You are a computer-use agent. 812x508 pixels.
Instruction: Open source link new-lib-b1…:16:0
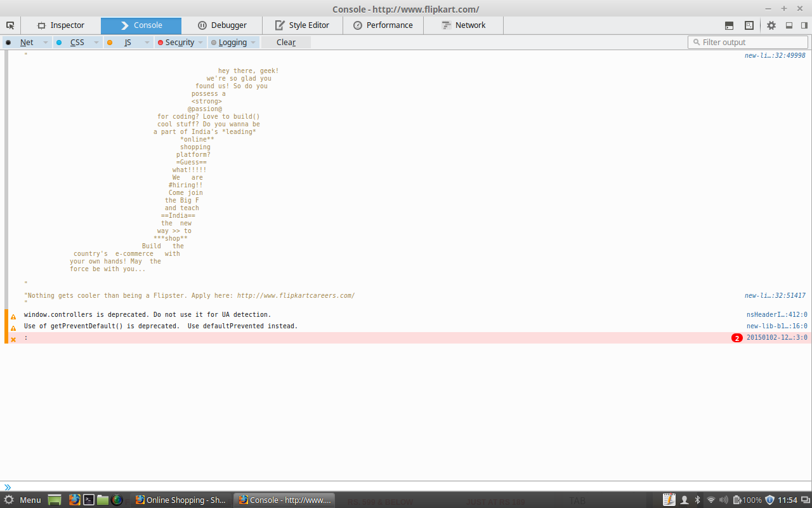point(776,326)
